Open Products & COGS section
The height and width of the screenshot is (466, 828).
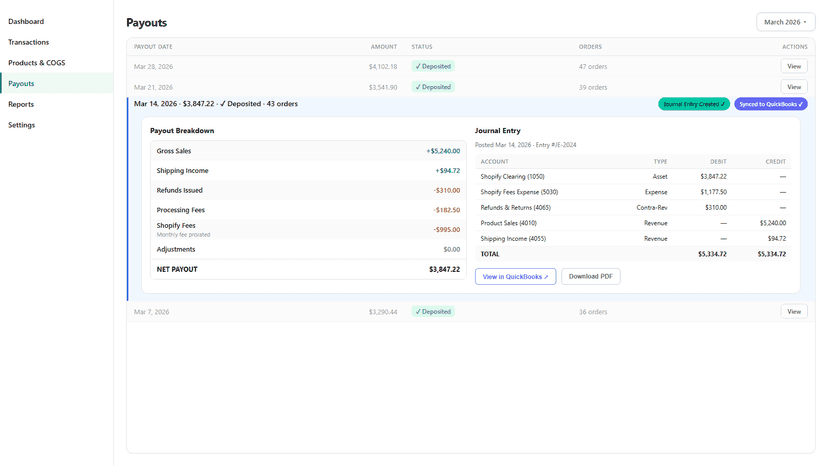click(36, 62)
